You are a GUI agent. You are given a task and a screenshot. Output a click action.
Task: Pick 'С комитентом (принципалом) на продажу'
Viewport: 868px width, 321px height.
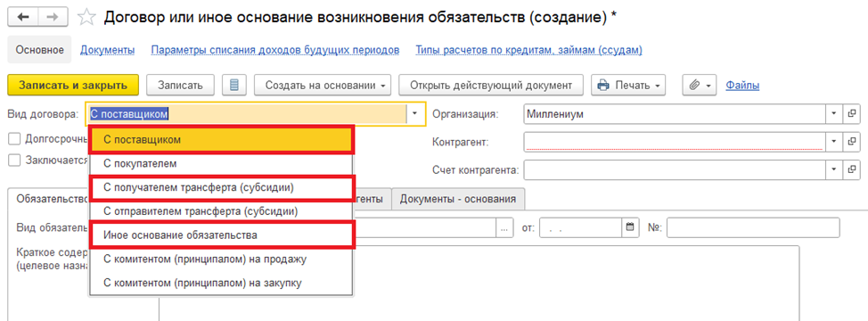[220, 259]
